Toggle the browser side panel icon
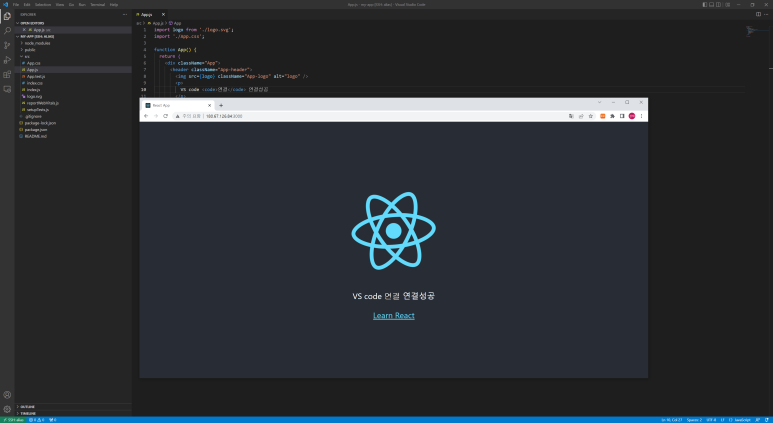The image size is (773, 423). tap(622, 116)
